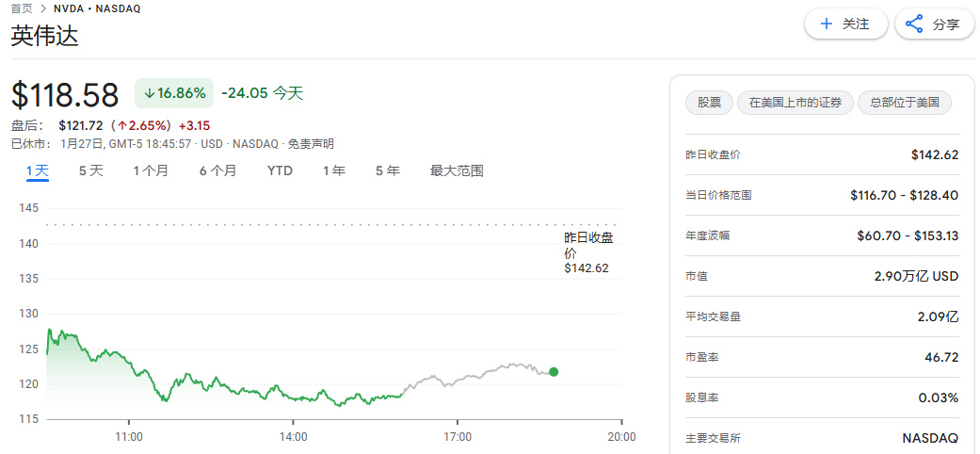Click the share icon on 分享 button

click(x=914, y=24)
